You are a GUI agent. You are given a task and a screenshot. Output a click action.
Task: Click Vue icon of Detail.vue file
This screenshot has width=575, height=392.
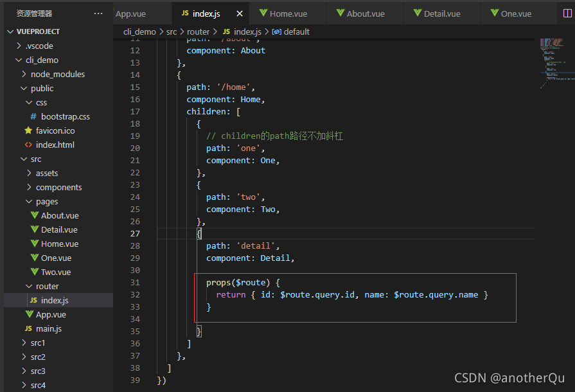click(35, 229)
